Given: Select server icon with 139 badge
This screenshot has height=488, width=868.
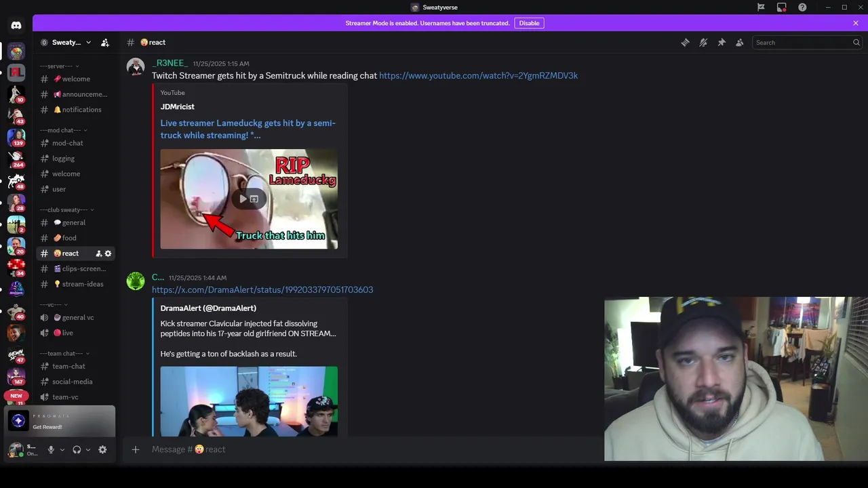Looking at the screenshot, I should 16,137.
